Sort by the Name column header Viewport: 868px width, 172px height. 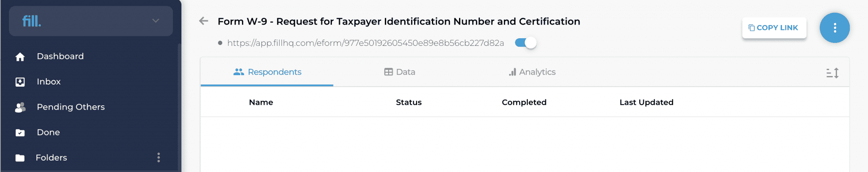coord(261,102)
